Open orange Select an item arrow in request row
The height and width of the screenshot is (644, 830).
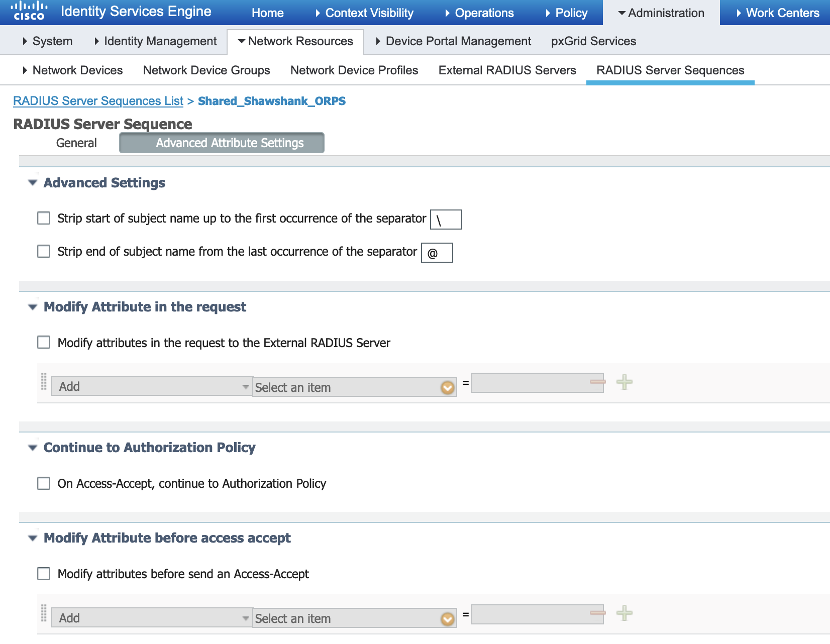tap(447, 388)
